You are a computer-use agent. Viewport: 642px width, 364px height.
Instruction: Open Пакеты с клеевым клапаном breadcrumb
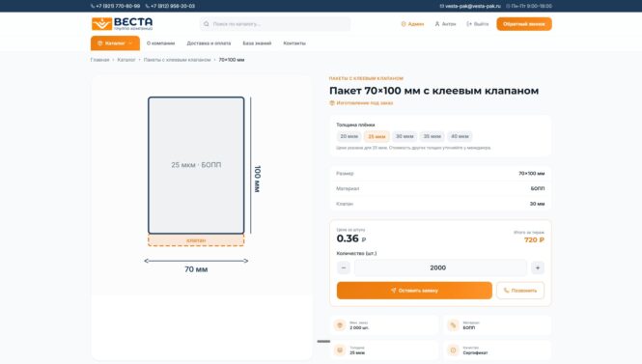coord(177,60)
